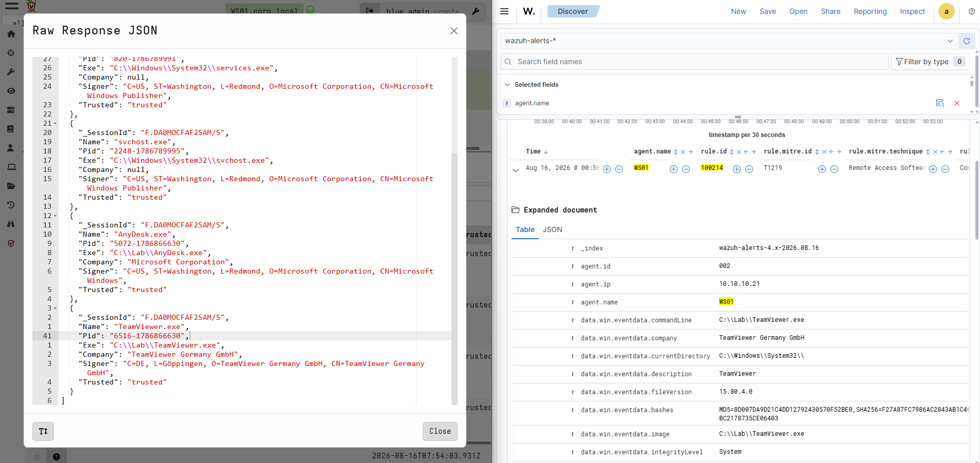The image size is (980, 463).
Task: Click the user avatar 'a'
Action: [x=947, y=11]
